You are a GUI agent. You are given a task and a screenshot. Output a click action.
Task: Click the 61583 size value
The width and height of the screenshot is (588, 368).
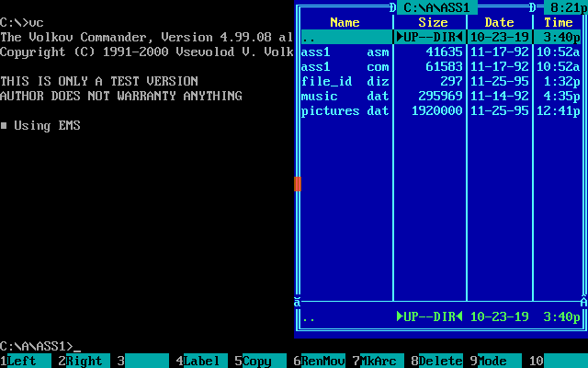pos(445,66)
